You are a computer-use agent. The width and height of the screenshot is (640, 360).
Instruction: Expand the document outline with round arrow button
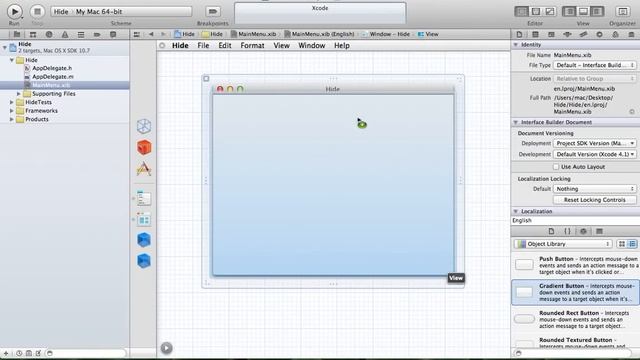pos(166,348)
